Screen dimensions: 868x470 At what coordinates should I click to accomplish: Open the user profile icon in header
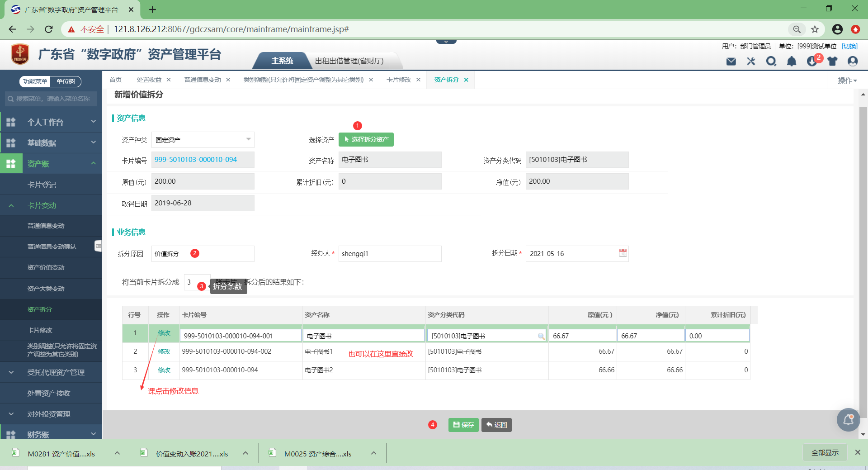pyautogui.click(x=853, y=61)
